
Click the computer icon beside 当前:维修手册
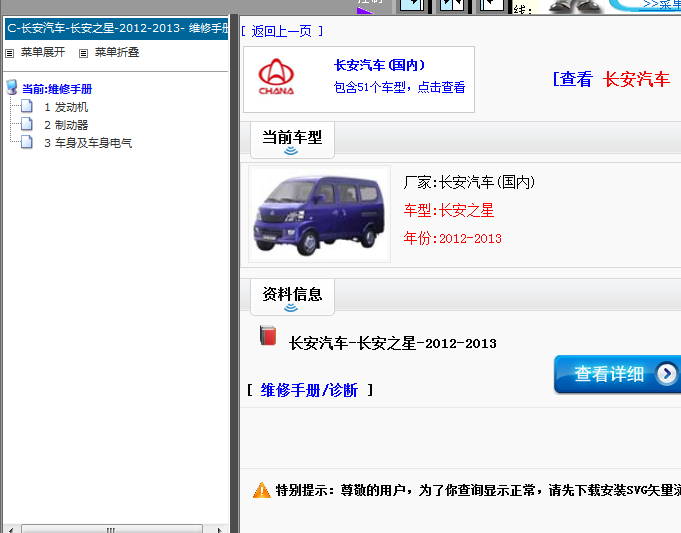click(x=12, y=87)
